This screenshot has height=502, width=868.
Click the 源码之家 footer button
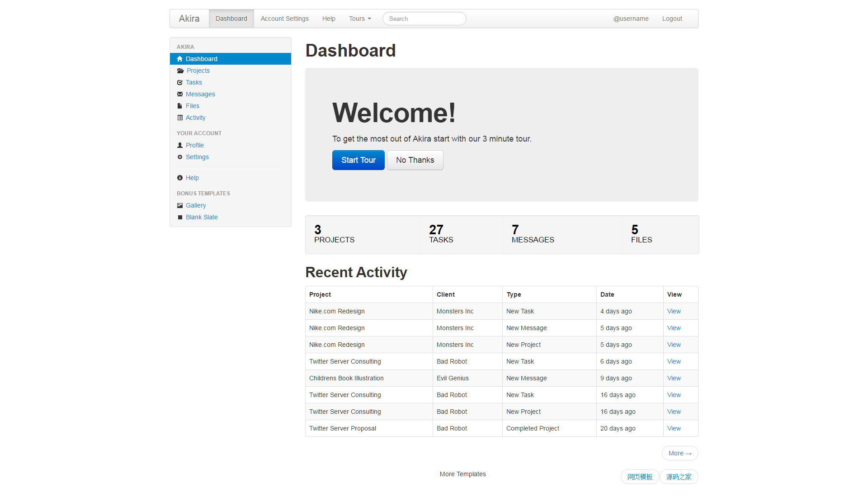tap(679, 477)
